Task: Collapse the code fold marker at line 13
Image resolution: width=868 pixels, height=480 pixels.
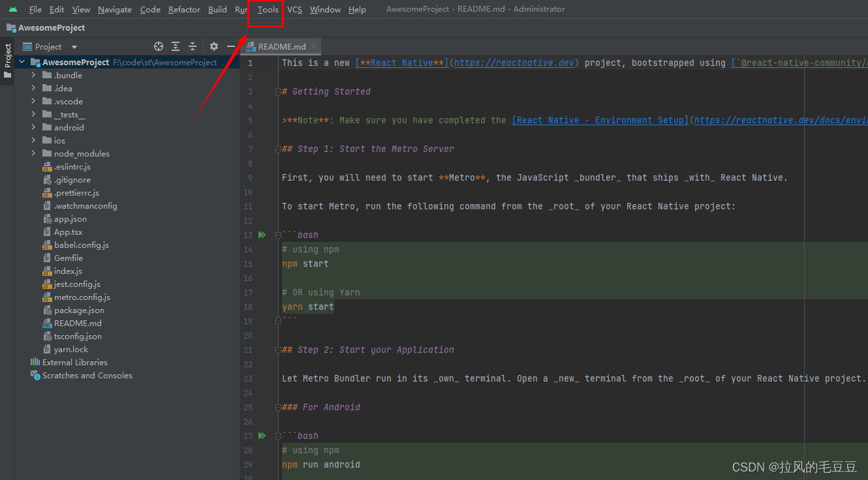Action: click(278, 234)
